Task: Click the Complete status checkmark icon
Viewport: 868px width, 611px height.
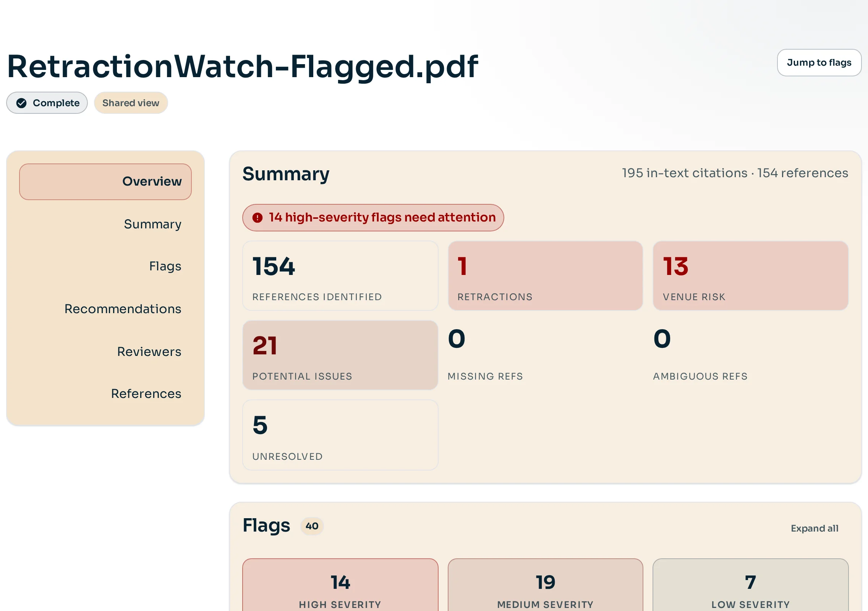Action: 21,103
